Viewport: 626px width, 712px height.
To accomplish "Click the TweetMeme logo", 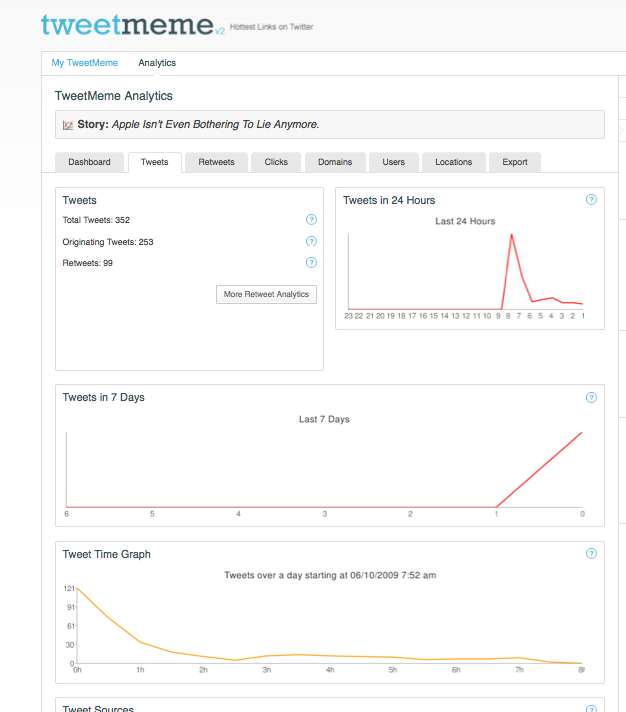I will [x=127, y=25].
